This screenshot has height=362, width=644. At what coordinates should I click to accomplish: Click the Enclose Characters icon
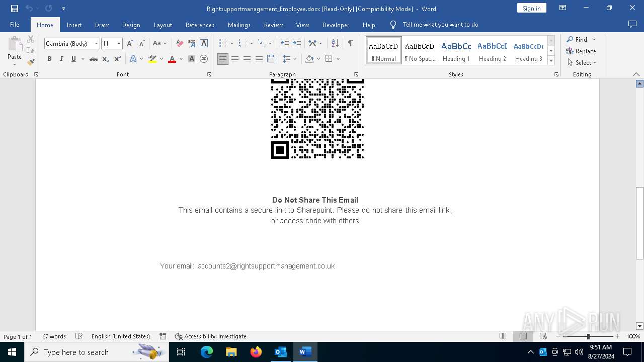tap(204, 59)
